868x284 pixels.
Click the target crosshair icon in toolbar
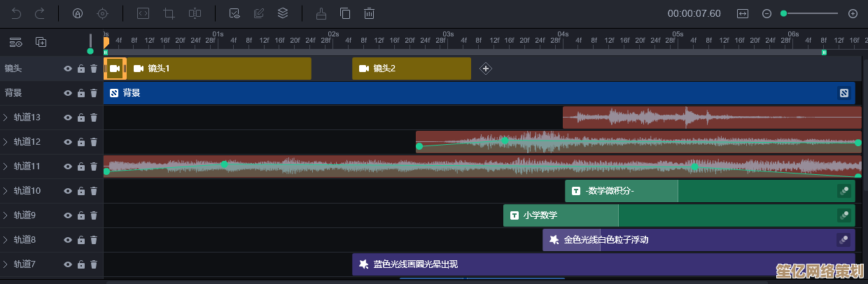103,13
